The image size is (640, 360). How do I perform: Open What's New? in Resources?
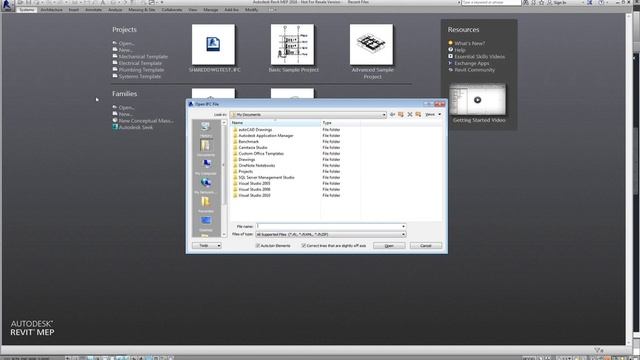pos(470,43)
